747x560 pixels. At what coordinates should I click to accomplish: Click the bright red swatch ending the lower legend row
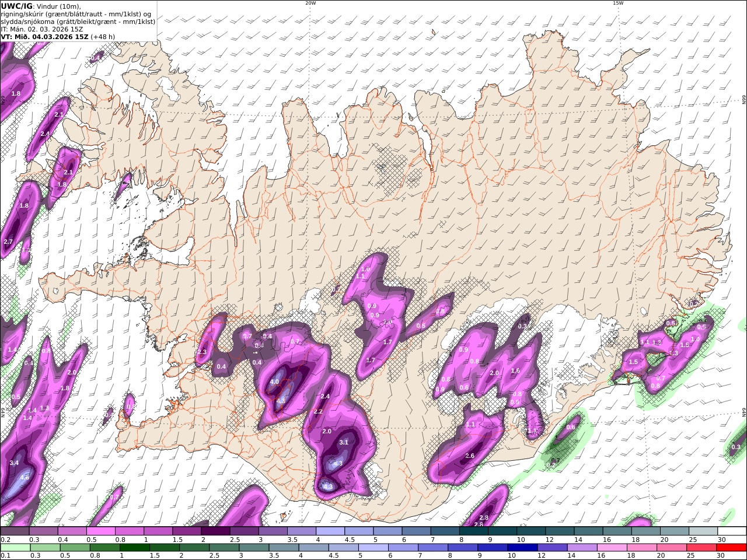point(731,548)
